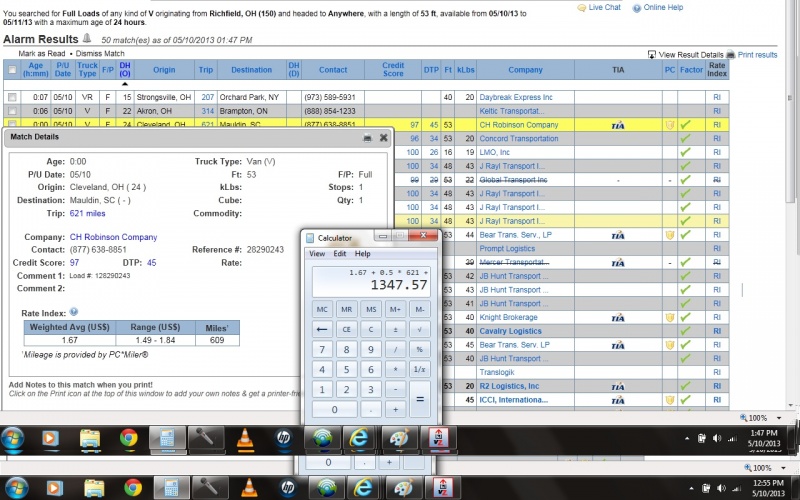Toggle the select-all checkbox in table header
Screen dimensions: 800x500
pos(12,70)
